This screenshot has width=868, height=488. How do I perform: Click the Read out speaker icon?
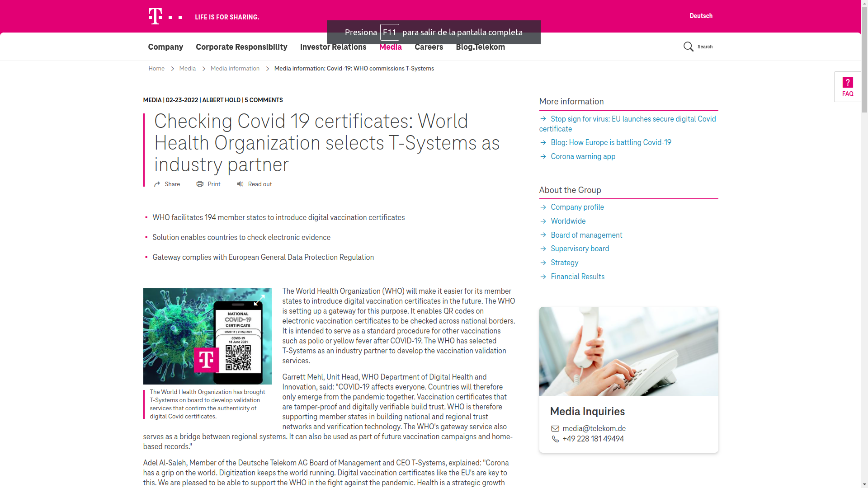(240, 184)
